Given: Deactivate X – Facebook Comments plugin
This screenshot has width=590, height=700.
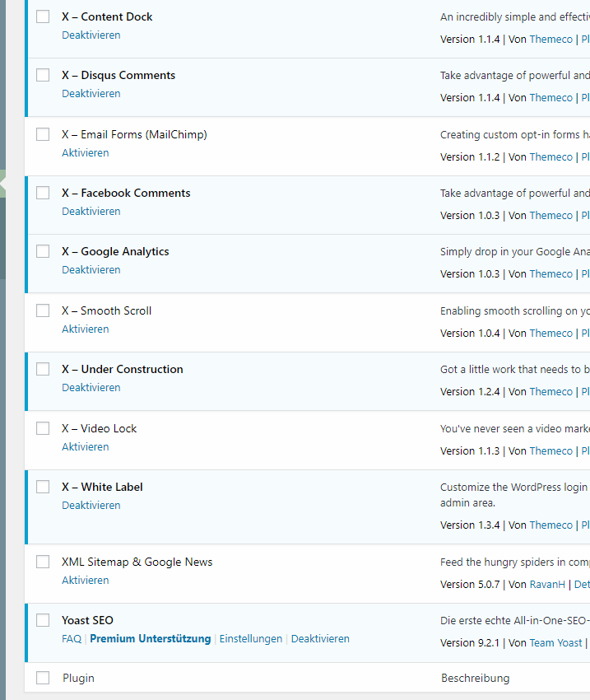Looking at the screenshot, I should coord(91,212).
